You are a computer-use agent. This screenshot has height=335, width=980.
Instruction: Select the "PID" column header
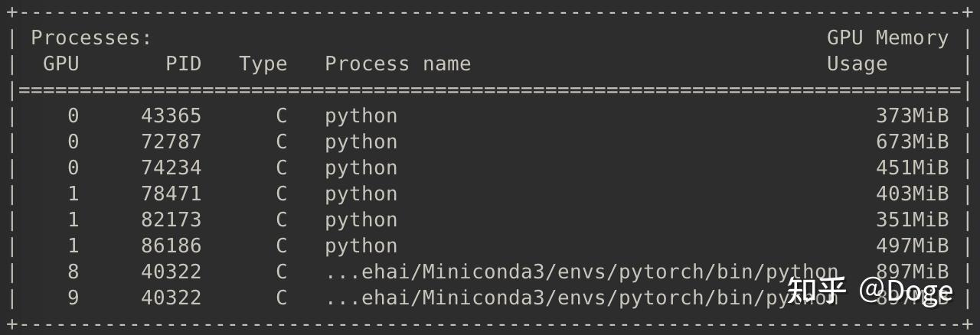pyautogui.click(x=183, y=63)
